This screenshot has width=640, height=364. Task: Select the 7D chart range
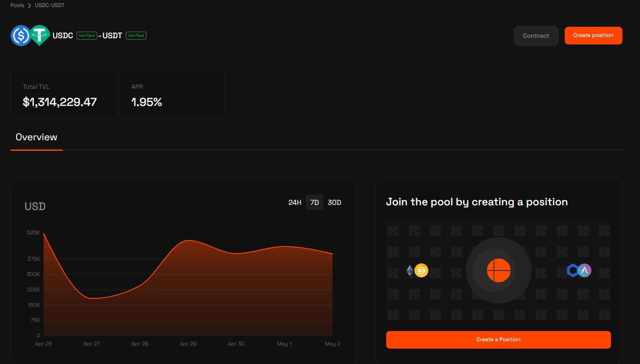pos(315,203)
